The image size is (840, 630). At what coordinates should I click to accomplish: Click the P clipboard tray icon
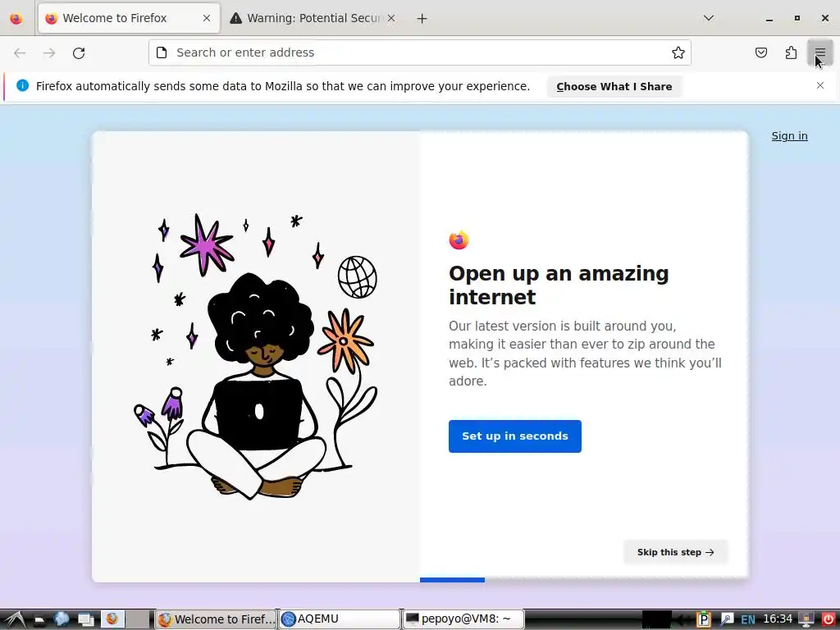click(703, 619)
